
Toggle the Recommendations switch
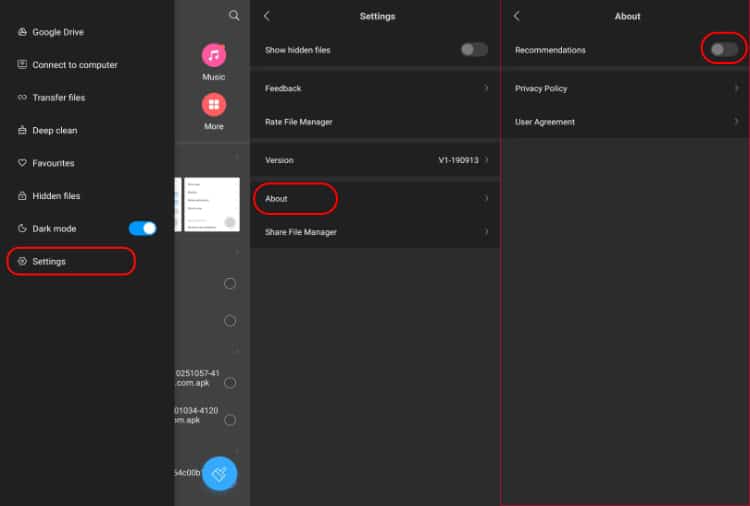point(724,49)
